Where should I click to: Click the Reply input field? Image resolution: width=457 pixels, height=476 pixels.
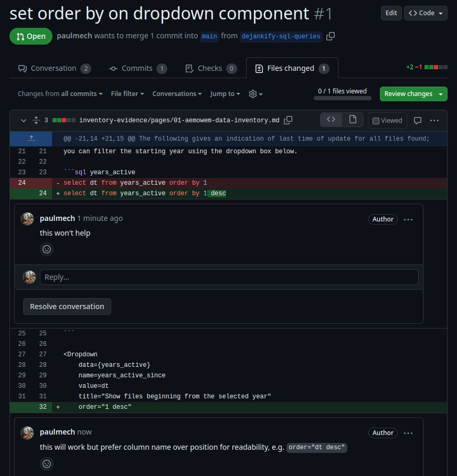click(229, 277)
